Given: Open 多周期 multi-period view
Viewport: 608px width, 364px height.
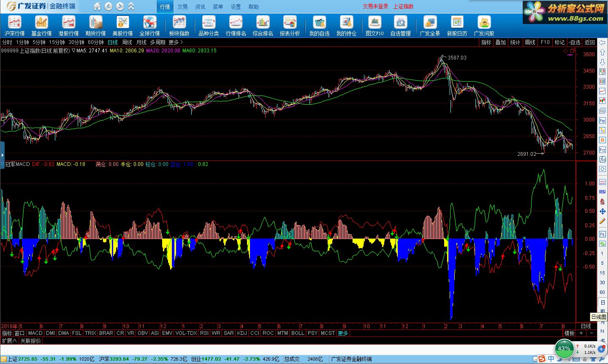Looking at the screenshot, I should point(157,42).
